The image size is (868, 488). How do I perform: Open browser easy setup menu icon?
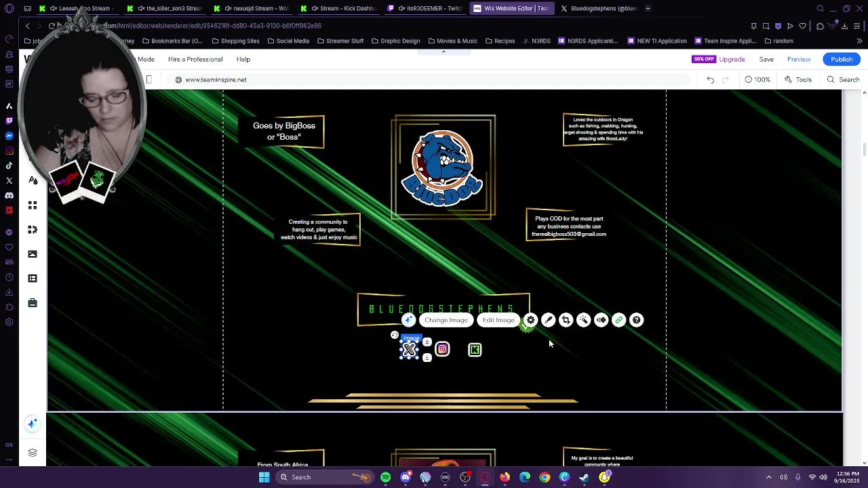coord(857,26)
